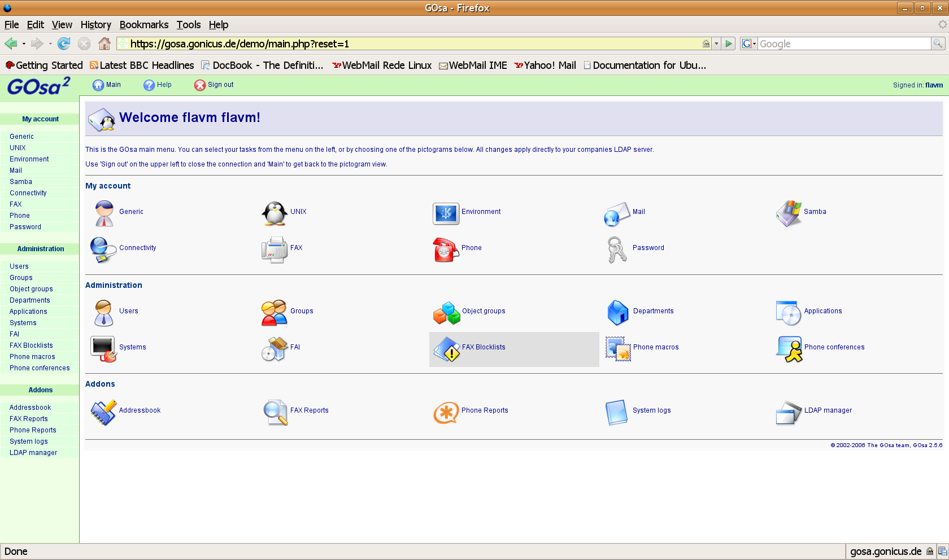The height and width of the screenshot is (560, 949).
Task: Open the Addressbook pictogram icon
Action: tap(103, 412)
